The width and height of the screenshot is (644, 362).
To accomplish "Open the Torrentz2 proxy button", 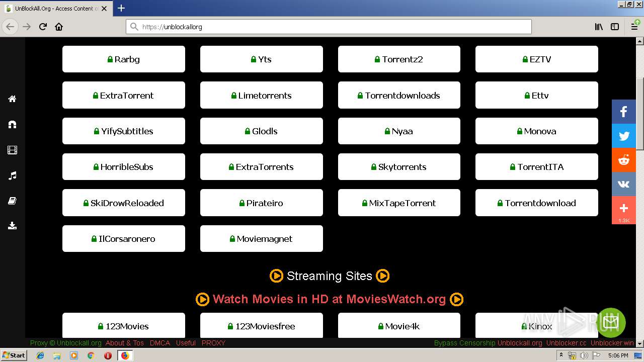I will pyautogui.click(x=399, y=59).
